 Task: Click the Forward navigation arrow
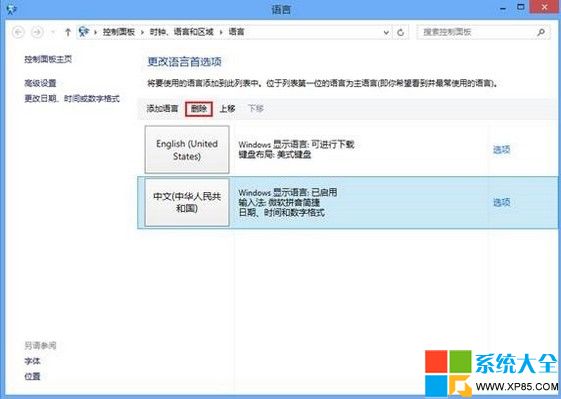click(37, 32)
